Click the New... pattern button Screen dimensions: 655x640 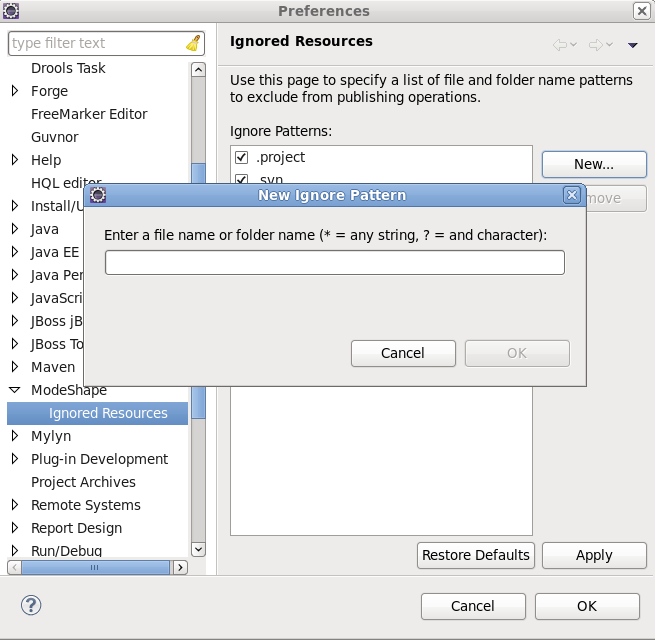pyautogui.click(x=594, y=164)
